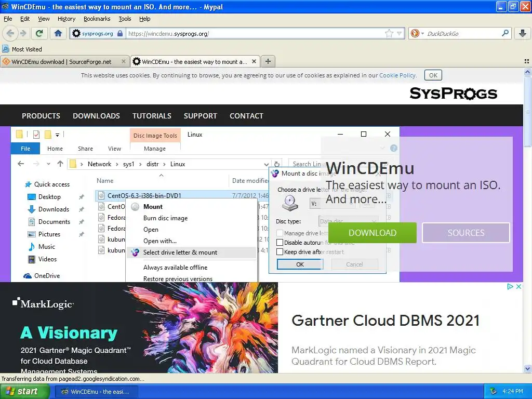
Task: Click the tab groups grid icon
Action: coord(527,61)
